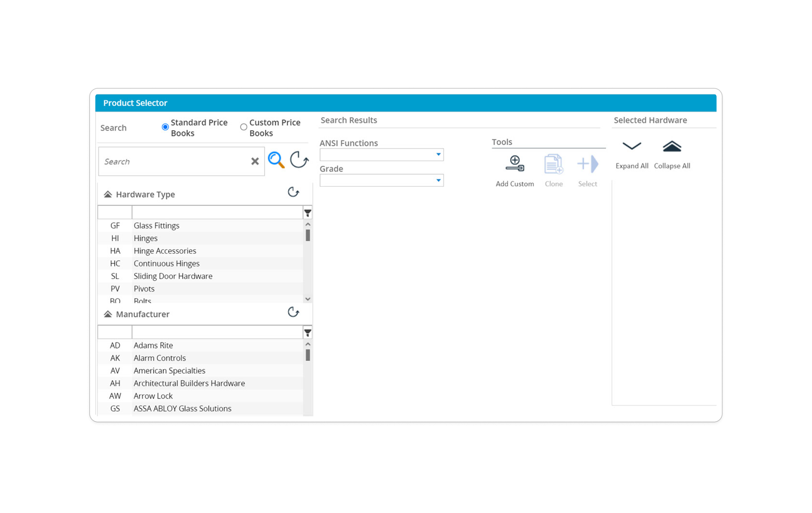The width and height of the screenshot is (812, 513).
Task: Click the magnifying glass search icon
Action: tap(276, 160)
